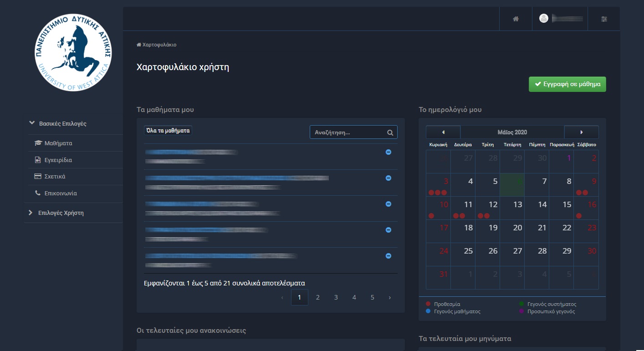Image resolution: width=644 pixels, height=351 pixels.
Task: Click the home icon in top bar
Action: point(516,19)
